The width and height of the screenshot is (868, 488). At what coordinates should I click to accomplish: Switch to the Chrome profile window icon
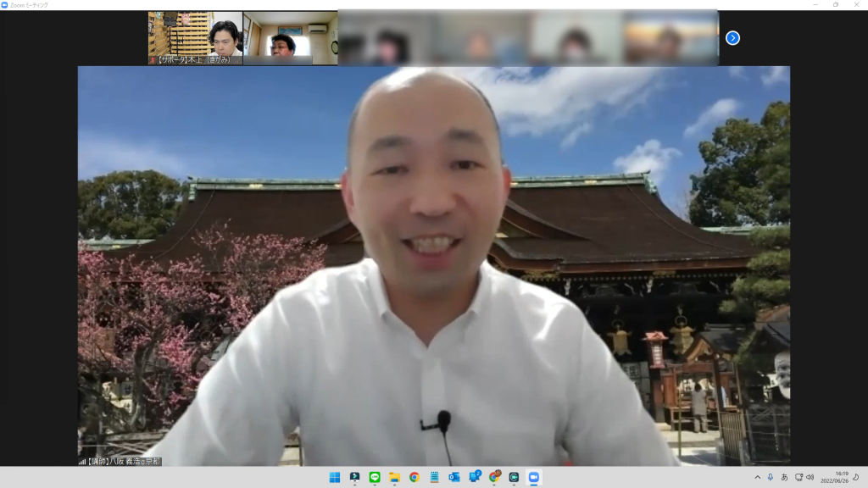(x=494, y=477)
